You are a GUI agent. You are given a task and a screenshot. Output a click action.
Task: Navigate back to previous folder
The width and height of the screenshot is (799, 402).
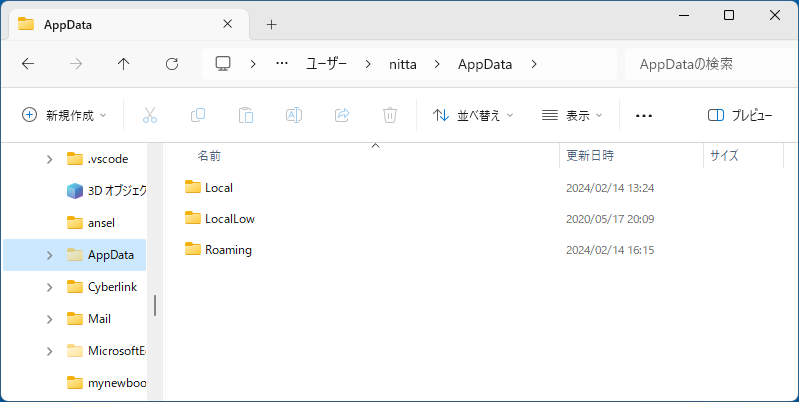tap(28, 64)
